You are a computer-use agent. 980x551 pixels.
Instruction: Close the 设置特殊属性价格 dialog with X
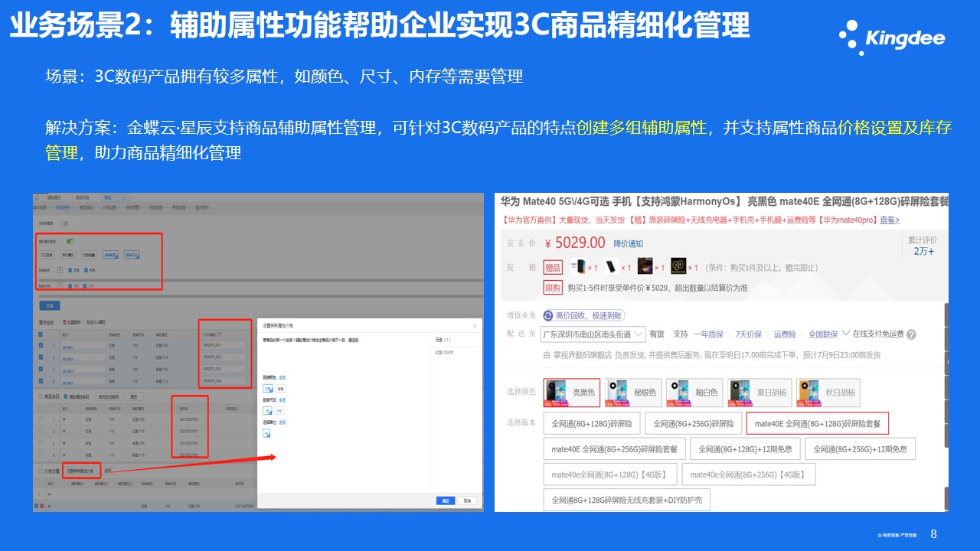click(475, 326)
